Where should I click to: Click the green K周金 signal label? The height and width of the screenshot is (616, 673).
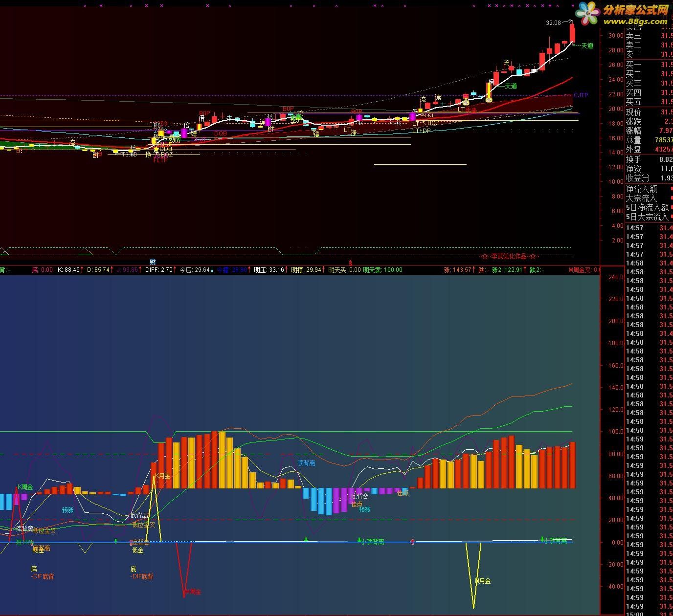(25, 487)
